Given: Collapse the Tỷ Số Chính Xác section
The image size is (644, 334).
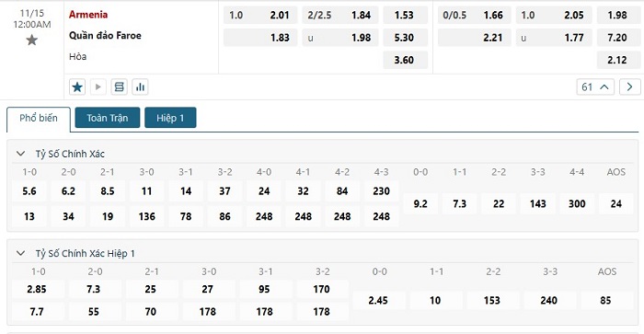Looking at the screenshot, I should pos(20,154).
